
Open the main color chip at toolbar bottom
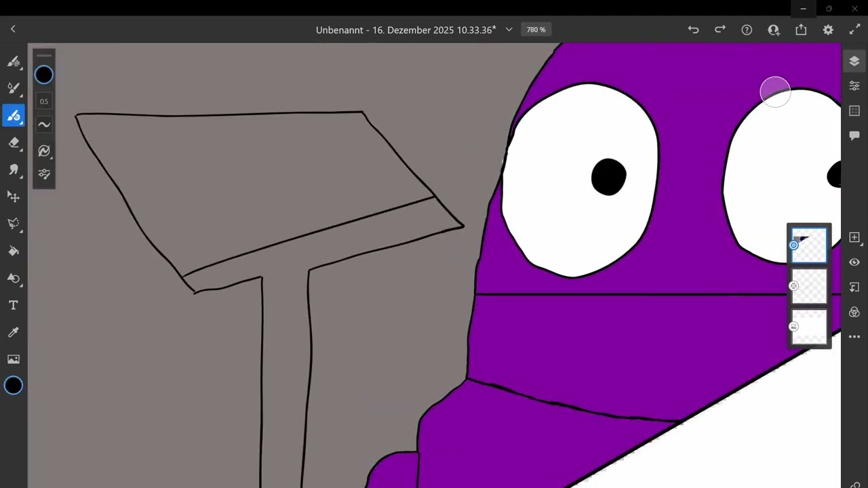tap(14, 386)
